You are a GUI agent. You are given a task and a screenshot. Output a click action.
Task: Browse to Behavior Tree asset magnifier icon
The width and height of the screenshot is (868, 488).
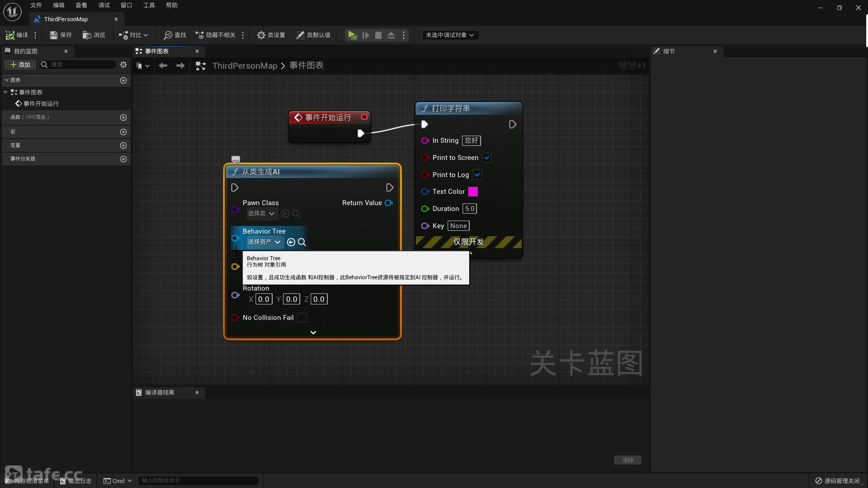coord(302,242)
